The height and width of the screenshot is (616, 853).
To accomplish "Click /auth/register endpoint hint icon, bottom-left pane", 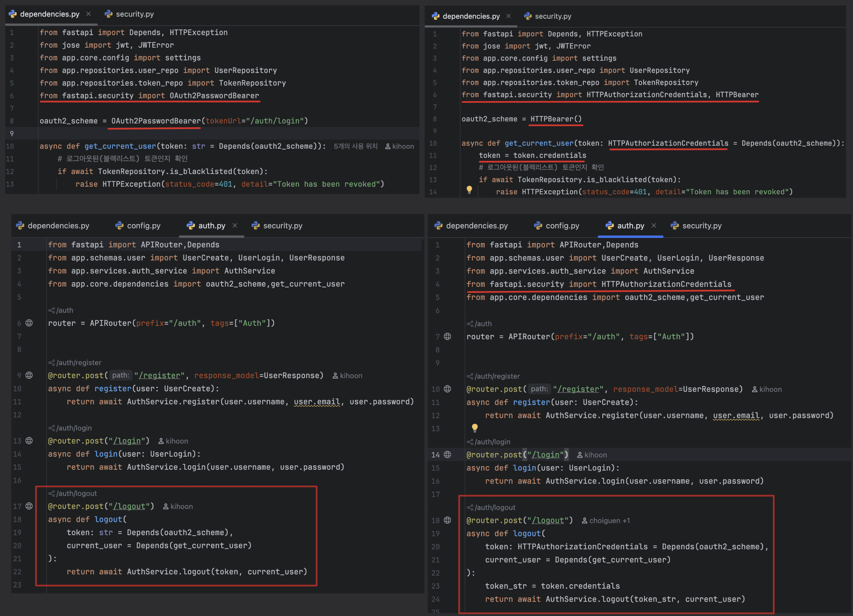I will point(51,362).
